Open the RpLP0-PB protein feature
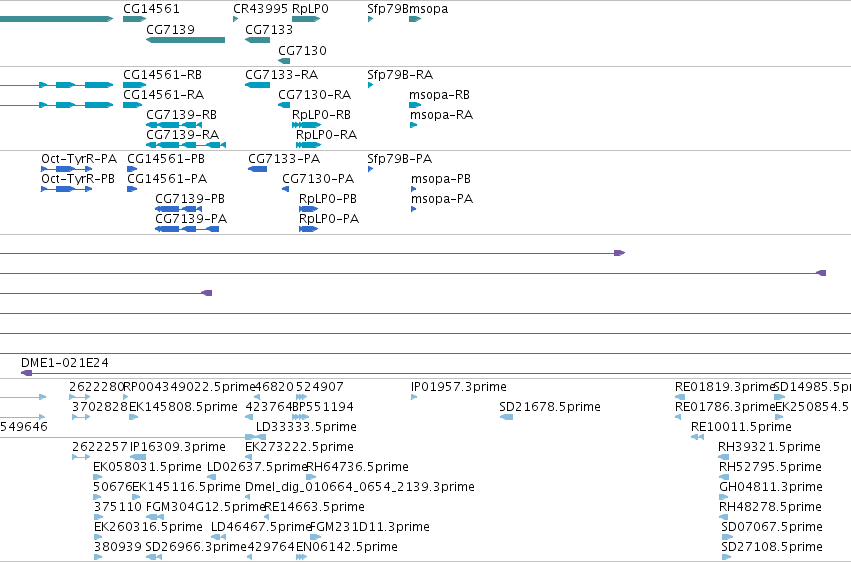The image size is (851, 562). click(308, 209)
